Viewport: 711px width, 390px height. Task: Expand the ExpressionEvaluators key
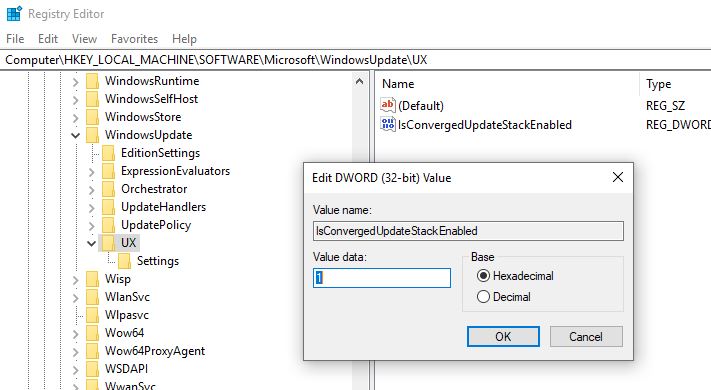point(92,172)
